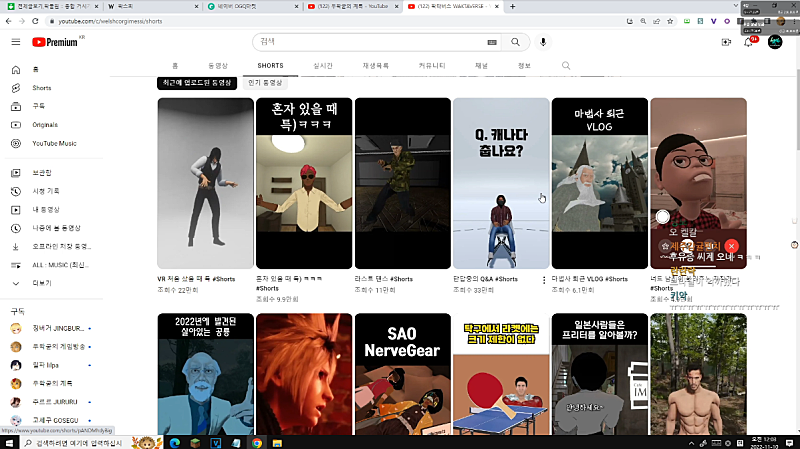Open the on-screen keyboard icon in search box

click(491, 42)
